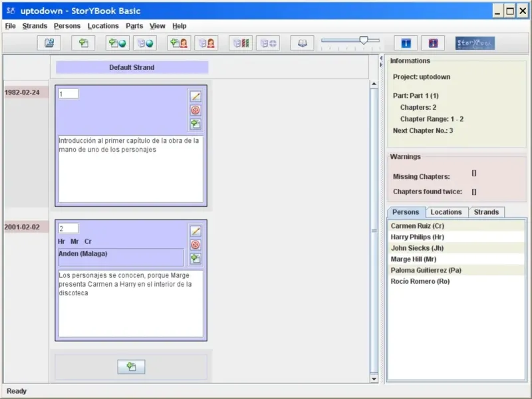Click the Cr person abbreviation in scene 2
Viewport: 532px width, 399px height.
tap(88, 241)
